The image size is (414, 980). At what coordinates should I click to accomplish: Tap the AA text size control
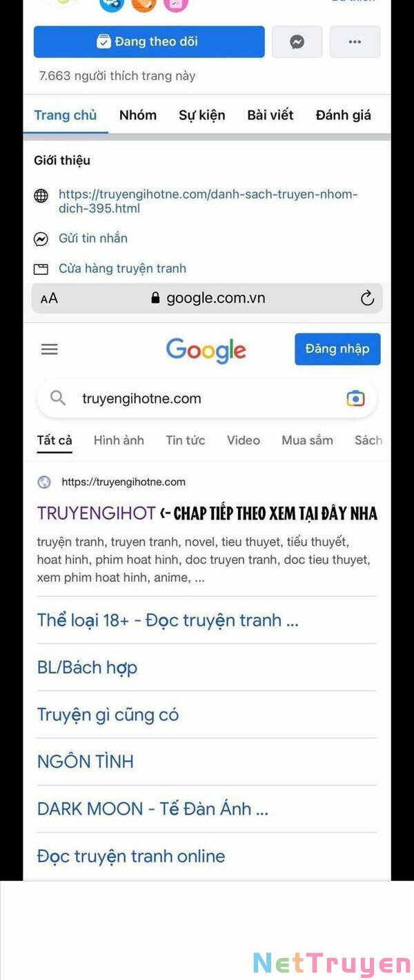[x=49, y=298]
